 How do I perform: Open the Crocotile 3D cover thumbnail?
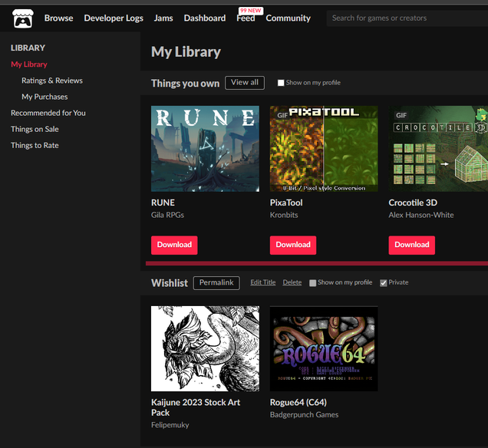click(x=438, y=149)
